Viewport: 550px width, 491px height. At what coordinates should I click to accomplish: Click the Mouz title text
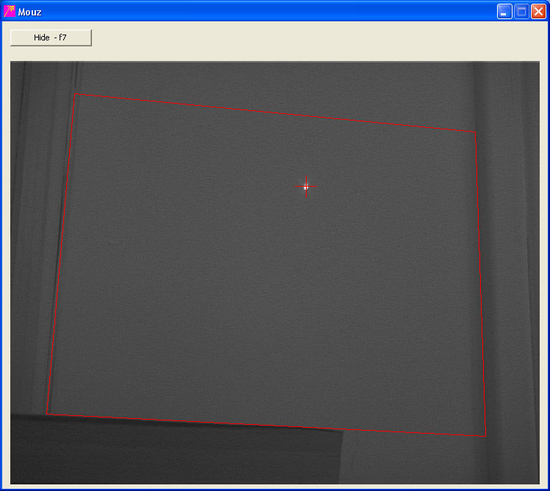[x=30, y=12]
